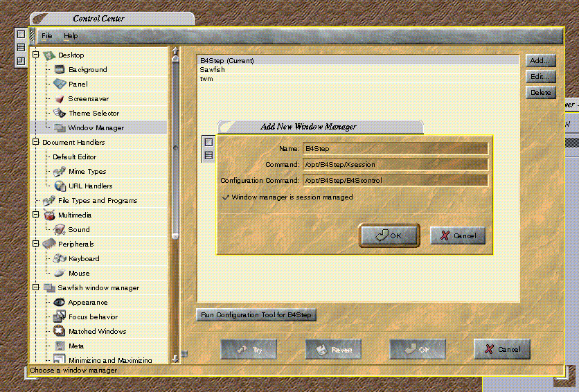Image resolution: width=579 pixels, height=392 pixels.
Task: Select Sawfish in window manager list
Action: [212, 70]
